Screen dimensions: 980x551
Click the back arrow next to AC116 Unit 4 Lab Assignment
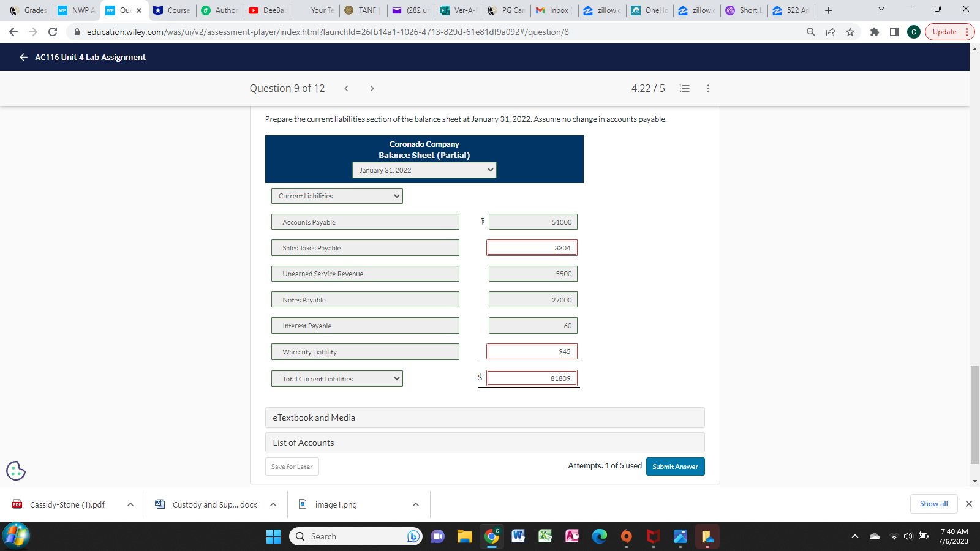[x=23, y=57]
